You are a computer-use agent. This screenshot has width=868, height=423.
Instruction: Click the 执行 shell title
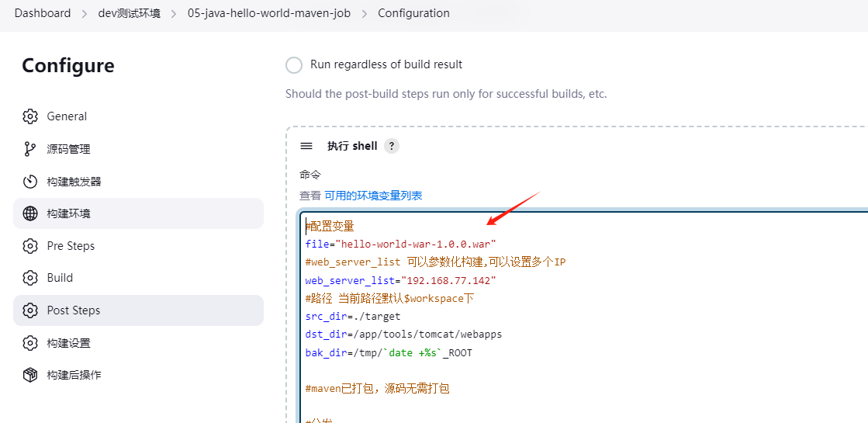(x=352, y=146)
